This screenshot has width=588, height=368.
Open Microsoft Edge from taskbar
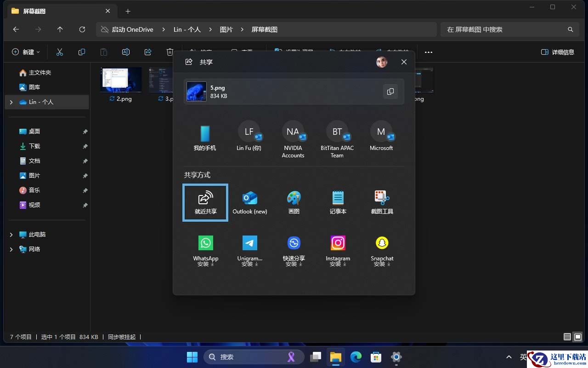coord(356,357)
